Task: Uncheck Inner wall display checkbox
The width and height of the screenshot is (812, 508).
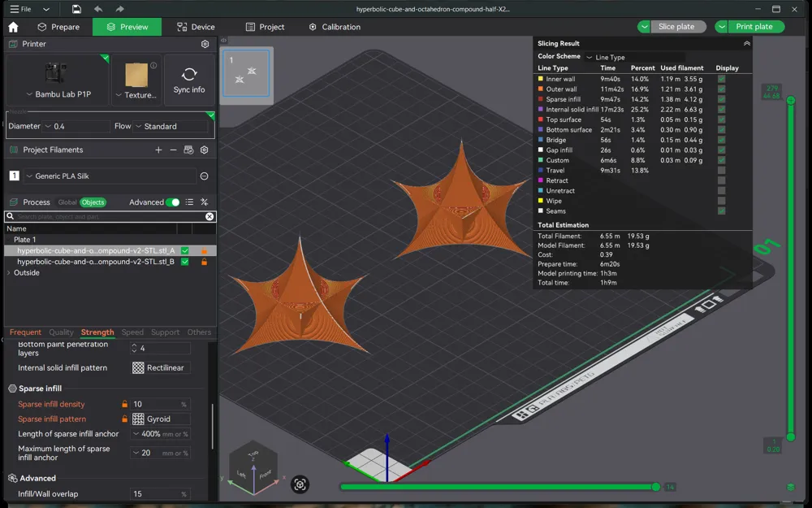Action: (x=721, y=79)
